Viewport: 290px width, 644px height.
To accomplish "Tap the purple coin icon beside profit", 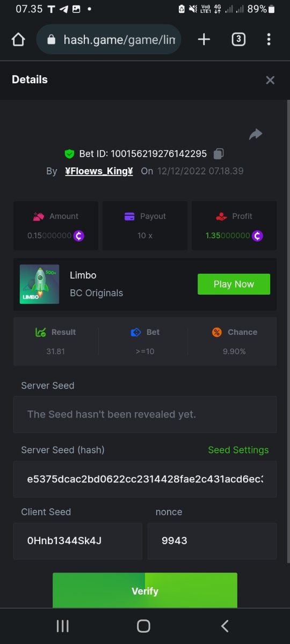I will coord(257,236).
